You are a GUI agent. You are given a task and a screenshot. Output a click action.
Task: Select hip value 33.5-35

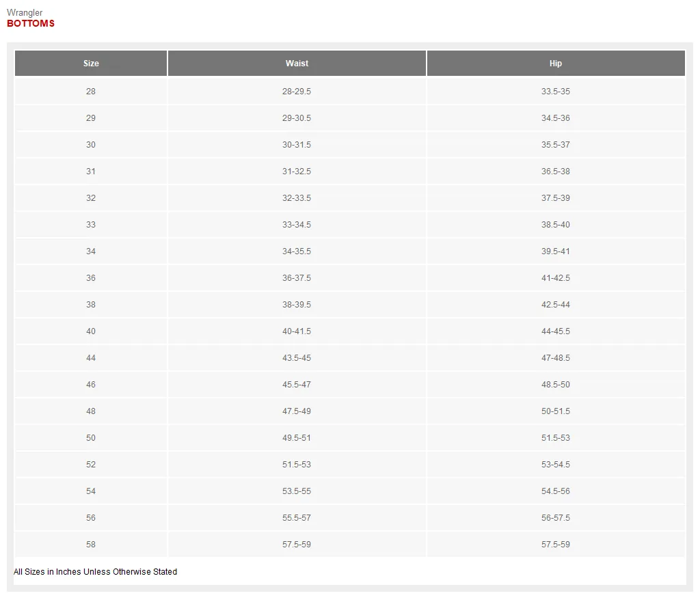(556, 92)
